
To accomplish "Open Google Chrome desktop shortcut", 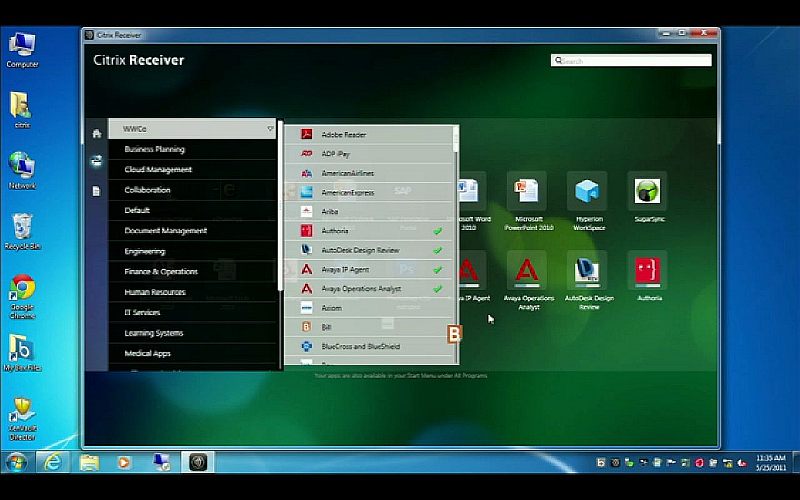I will pos(22,297).
